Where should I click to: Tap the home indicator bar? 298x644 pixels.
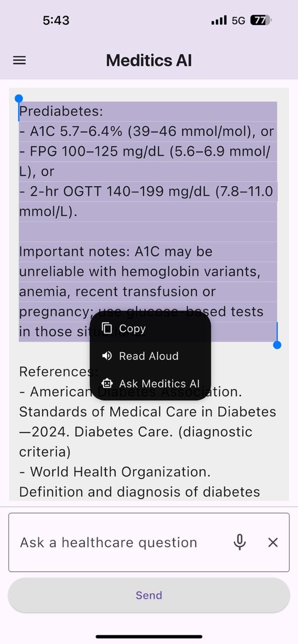coord(149,636)
